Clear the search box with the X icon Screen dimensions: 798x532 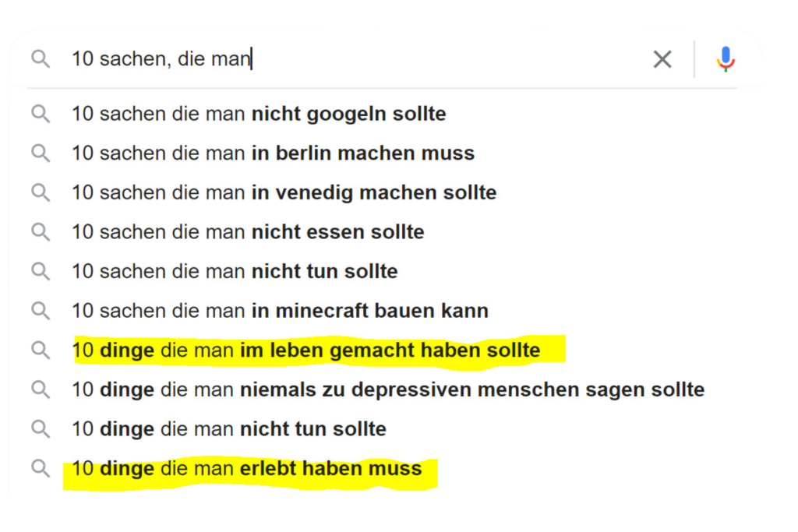[662, 59]
